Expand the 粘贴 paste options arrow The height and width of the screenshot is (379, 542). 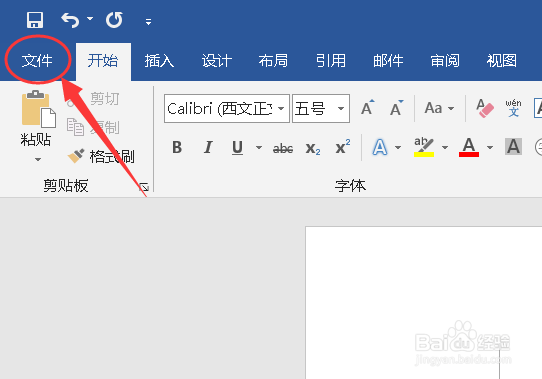pos(38,159)
